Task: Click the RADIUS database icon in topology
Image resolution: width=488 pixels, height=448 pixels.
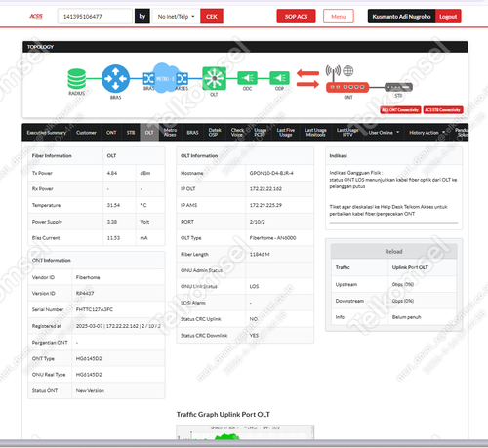Action: [x=77, y=78]
